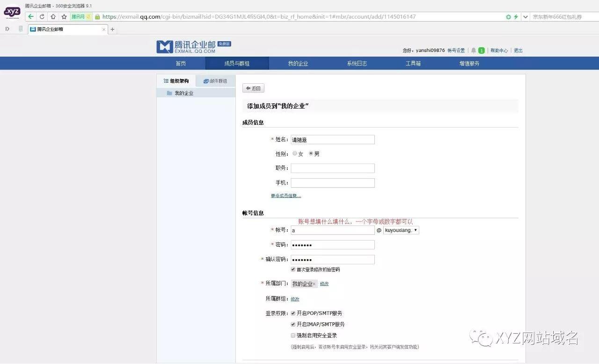Open the 更多成员信息 link

(x=285, y=196)
